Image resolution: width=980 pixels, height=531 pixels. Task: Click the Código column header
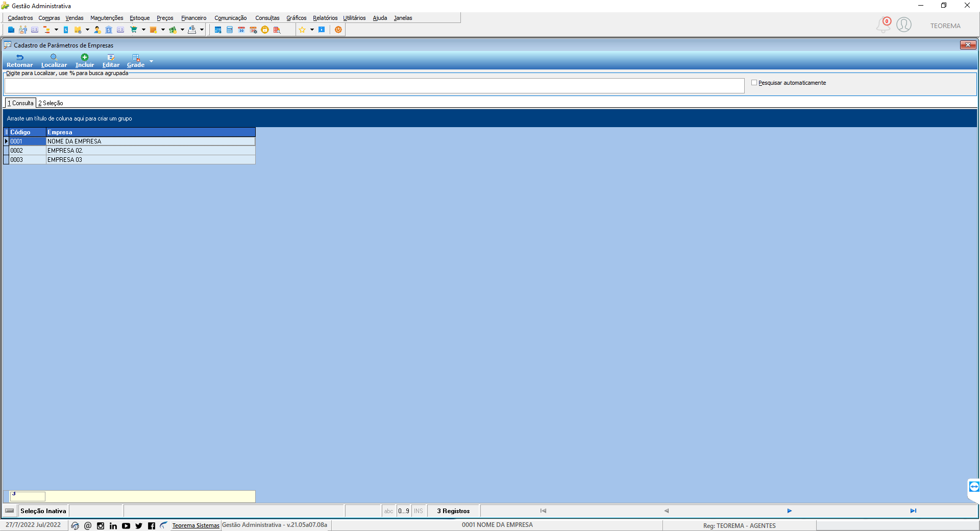click(x=28, y=132)
